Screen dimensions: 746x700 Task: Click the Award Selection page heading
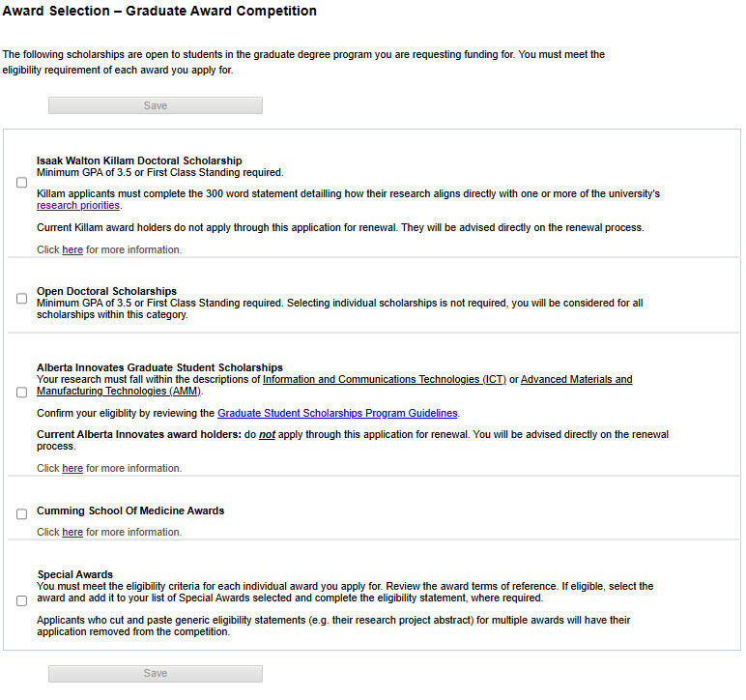(159, 12)
